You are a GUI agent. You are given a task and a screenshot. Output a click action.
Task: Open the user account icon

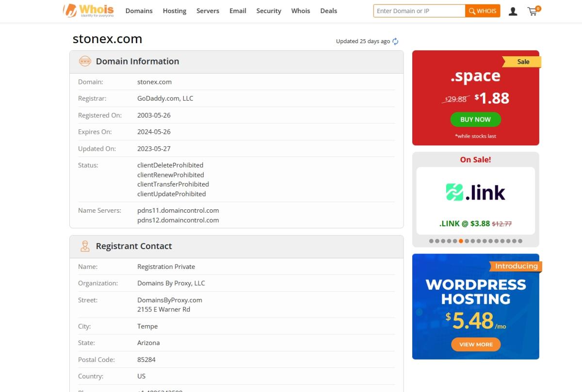coord(513,11)
